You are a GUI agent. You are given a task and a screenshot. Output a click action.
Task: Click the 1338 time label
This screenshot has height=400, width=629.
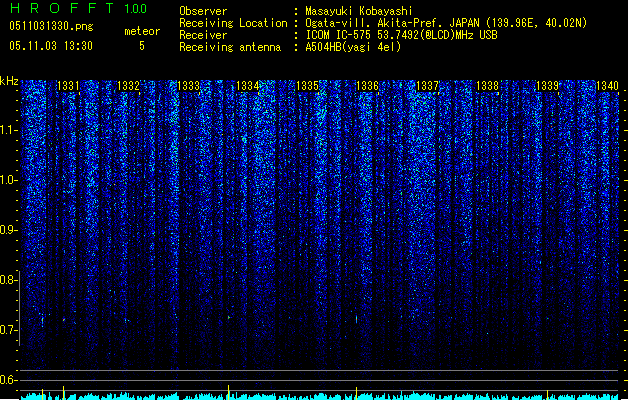coord(487,86)
